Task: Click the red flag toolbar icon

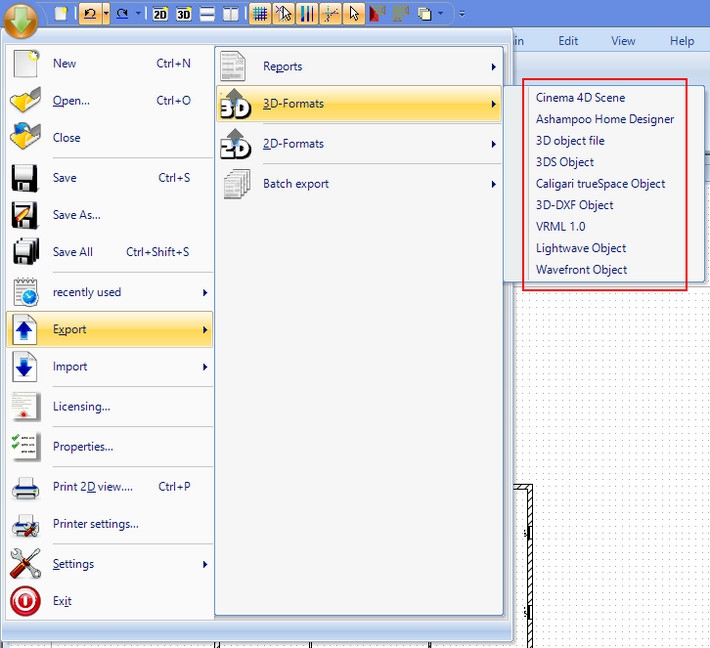Action: coord(377,14)
